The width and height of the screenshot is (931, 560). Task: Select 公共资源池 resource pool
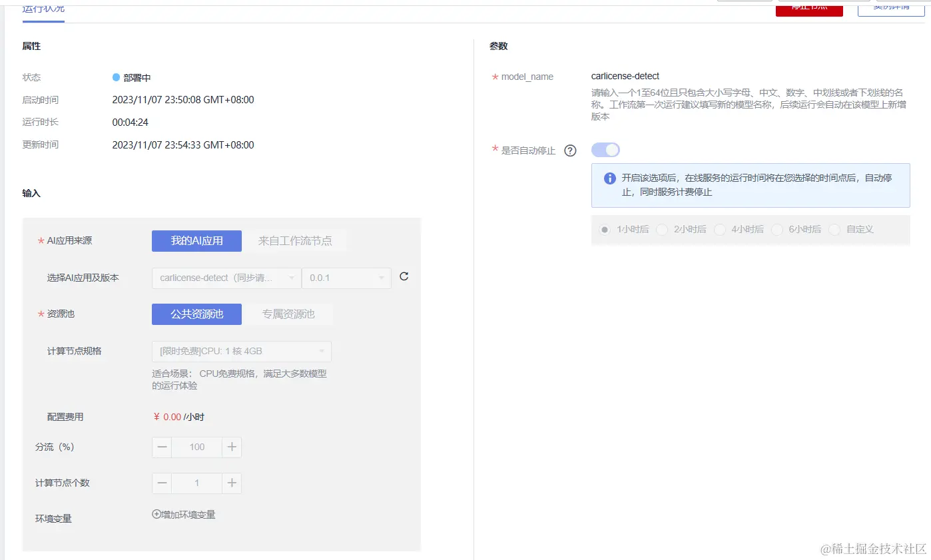[x=196, y=314]
